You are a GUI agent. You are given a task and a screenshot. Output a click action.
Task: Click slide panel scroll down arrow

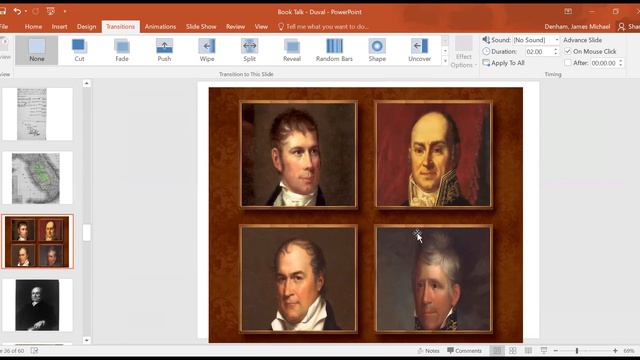(87, 340)
